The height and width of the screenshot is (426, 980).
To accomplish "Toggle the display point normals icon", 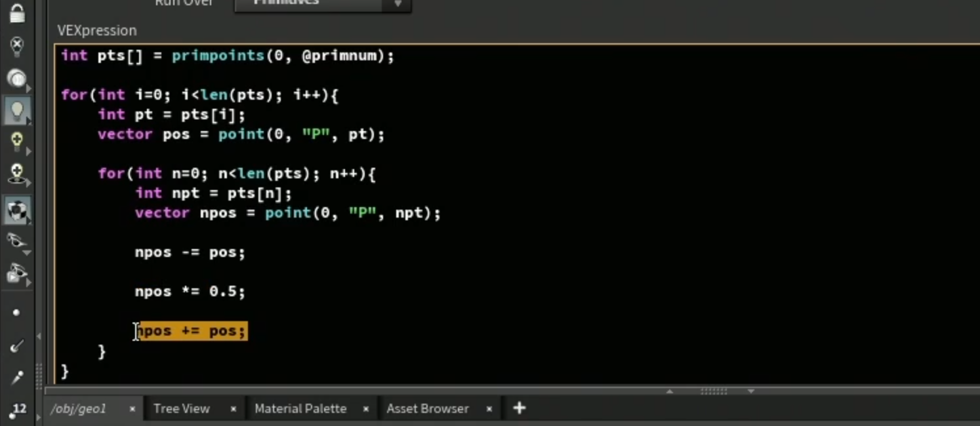I will pyautogui.click(x=16, y=346).
